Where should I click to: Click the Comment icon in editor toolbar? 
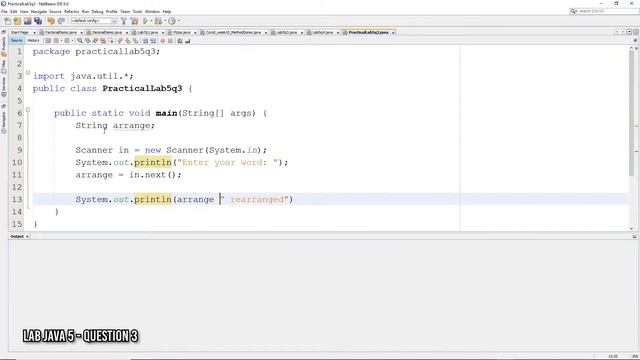180,41
